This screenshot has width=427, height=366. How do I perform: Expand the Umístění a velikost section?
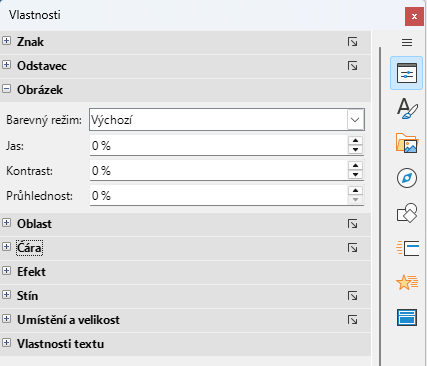[x=6, y=319]
